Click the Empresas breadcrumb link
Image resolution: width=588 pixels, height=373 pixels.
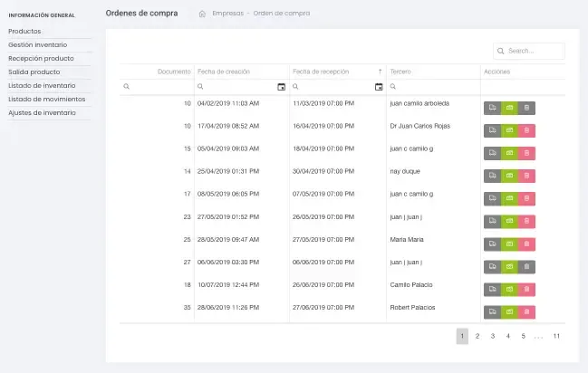[x=227, y=14]
